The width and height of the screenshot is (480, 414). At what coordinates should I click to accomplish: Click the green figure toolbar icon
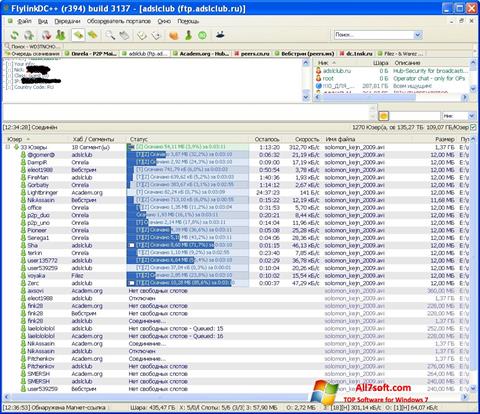coord(188,35)
